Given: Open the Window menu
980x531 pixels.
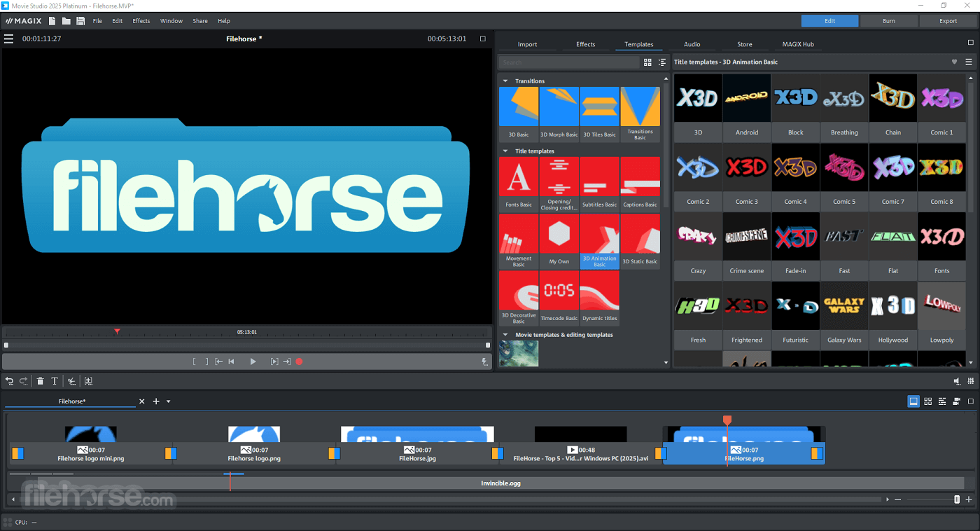Looking at the screenshot, I should (x=171, y=21).
